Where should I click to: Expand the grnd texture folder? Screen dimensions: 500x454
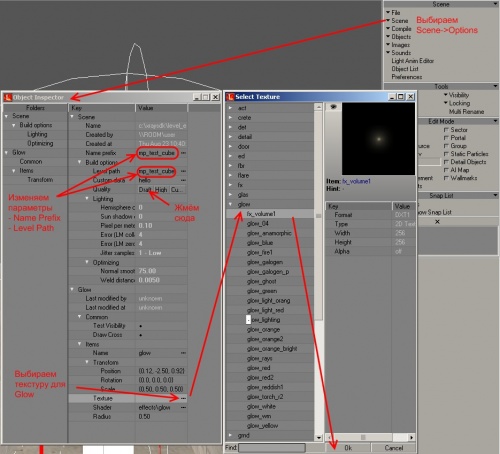point(230,435)
